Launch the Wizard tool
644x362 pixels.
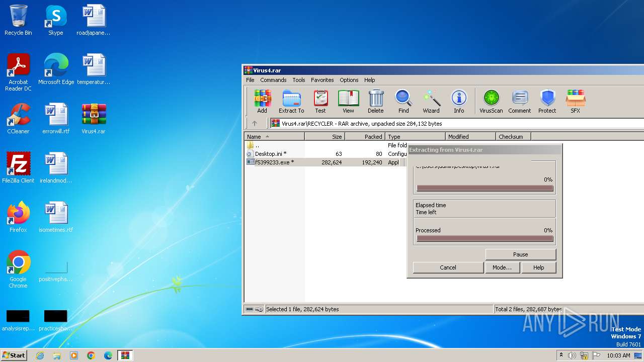coord(431,102)
